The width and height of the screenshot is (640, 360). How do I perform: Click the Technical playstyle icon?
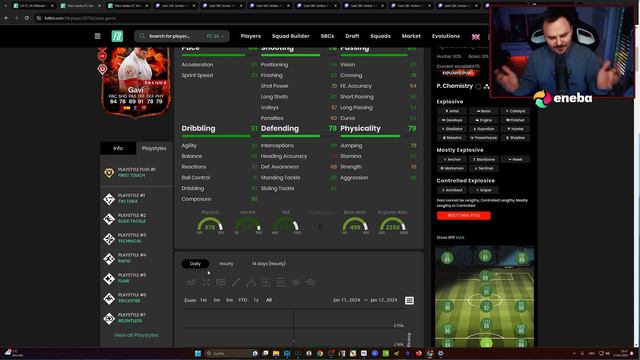pos(109,239)
